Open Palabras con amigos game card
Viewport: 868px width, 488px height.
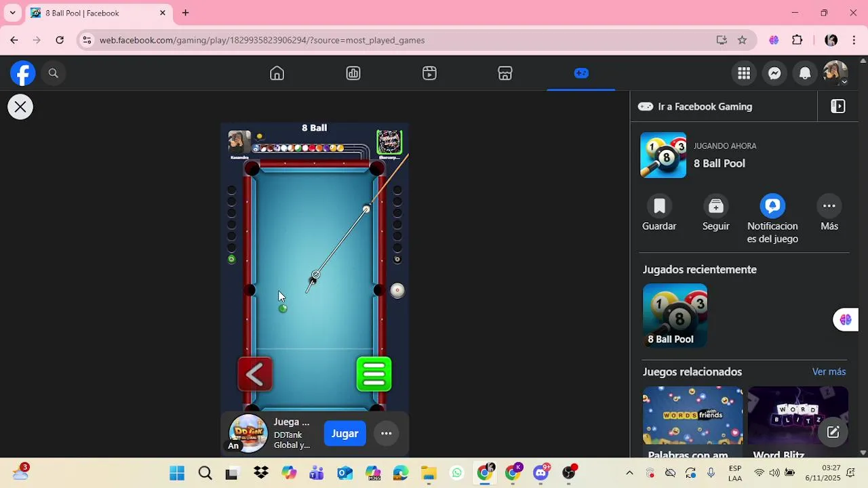(692, 423)
